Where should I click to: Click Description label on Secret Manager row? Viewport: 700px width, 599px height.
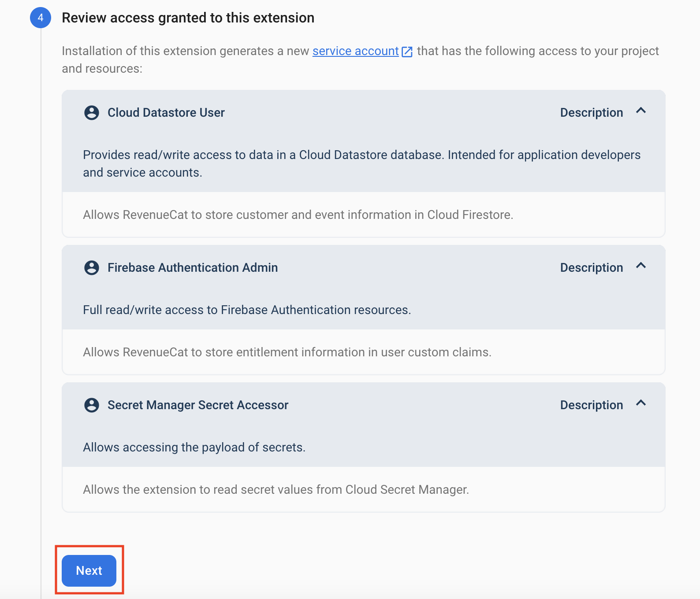591,405
